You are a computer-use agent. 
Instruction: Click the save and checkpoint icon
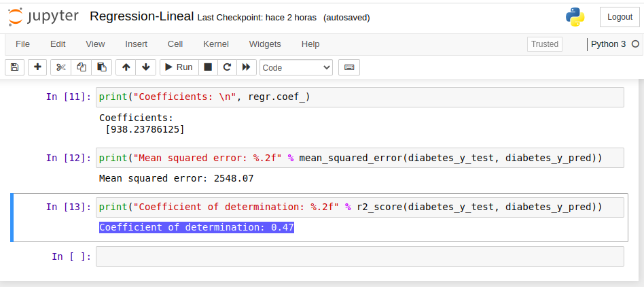pyautogui.click(x=14, y=67)
